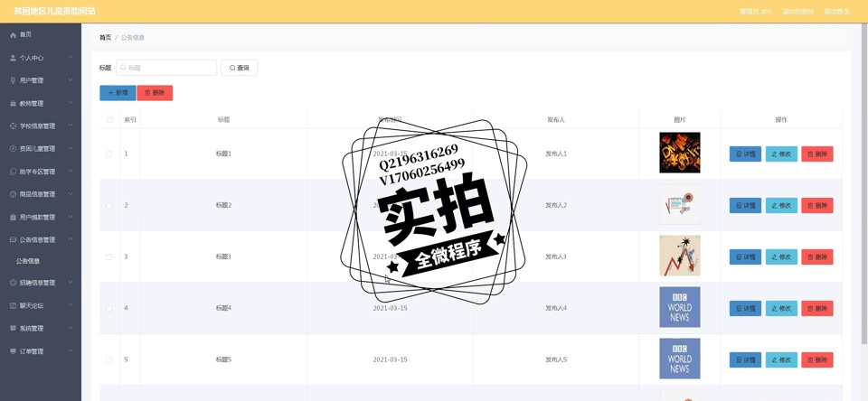Expand the 用户管理 submenu arrow

pyautogui.click(x=71, y=80)
